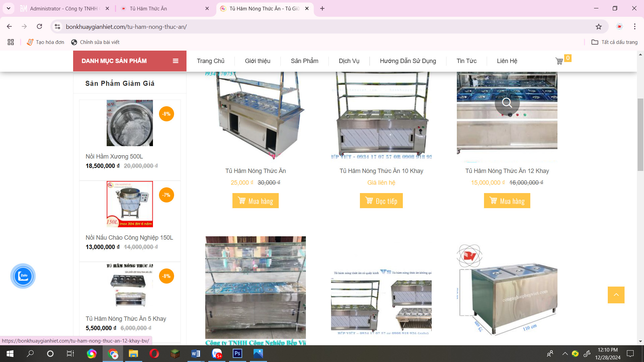Open Tủ Hâm Nóng Thức Ăn product title link
Viewport: 644px width, 362px height.
coord(256,171)
